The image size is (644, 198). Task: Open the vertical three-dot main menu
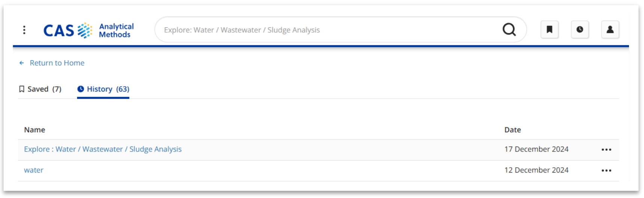pos(24,30)
